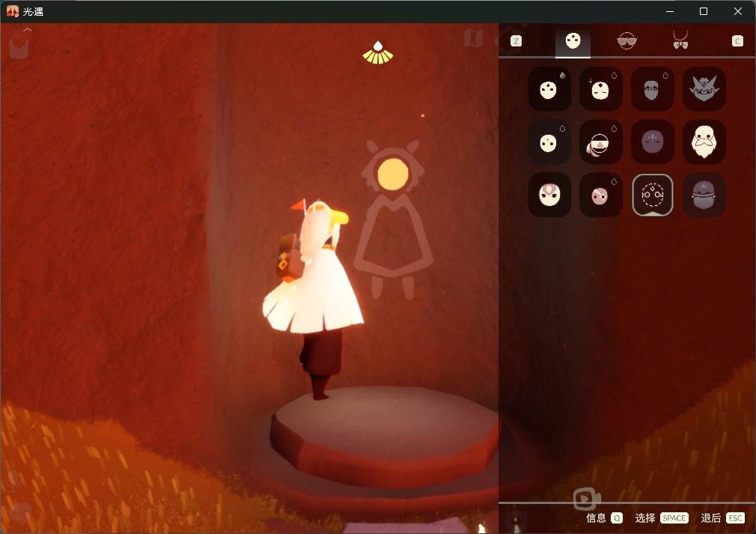756x534 pixels.
Task: Click the 光遇 app icon in title bar
Action: [x=13, y=11]
